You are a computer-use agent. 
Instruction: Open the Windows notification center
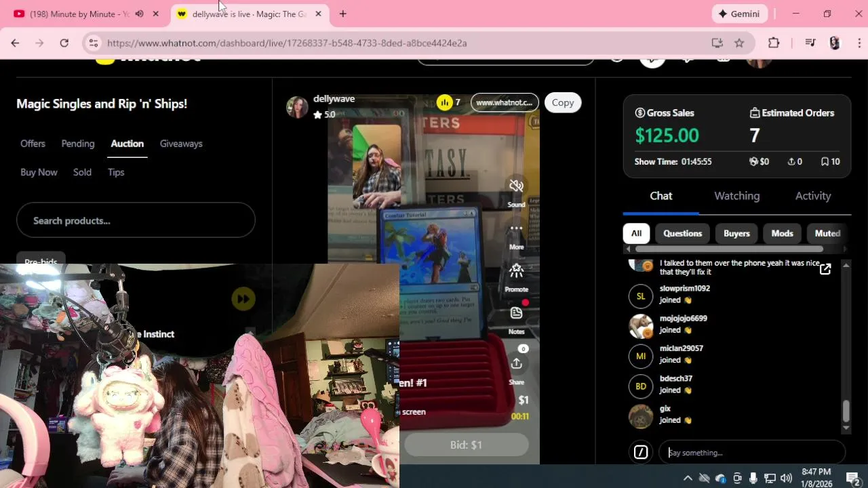(x=853, y=478)
